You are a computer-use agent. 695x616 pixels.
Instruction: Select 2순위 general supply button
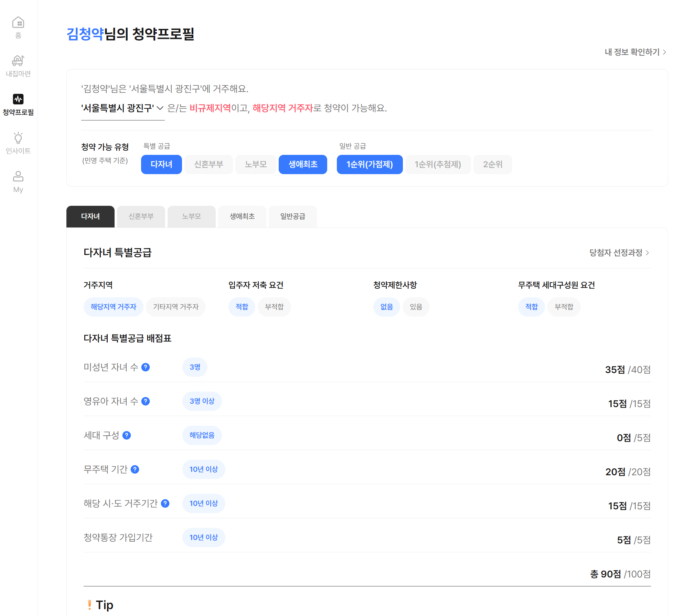click(x=493, y=164)
